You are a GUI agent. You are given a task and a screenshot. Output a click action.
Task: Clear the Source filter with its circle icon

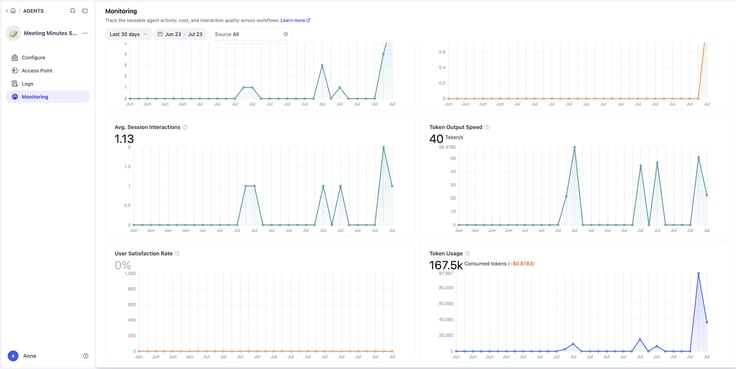pos(285,34)
